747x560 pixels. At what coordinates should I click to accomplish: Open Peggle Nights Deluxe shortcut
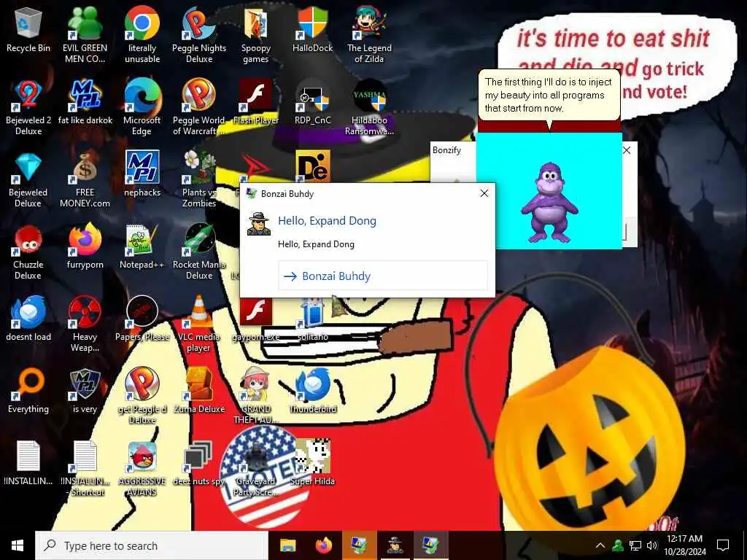pos(199,34)
